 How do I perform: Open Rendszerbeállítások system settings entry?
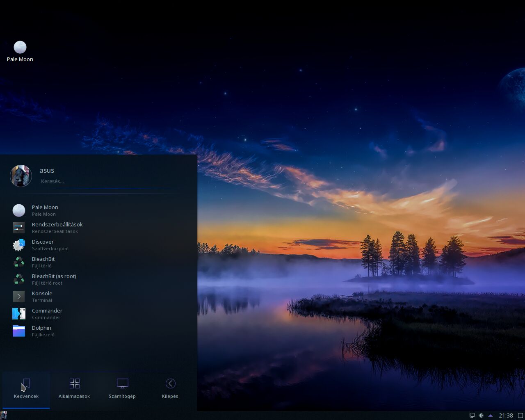(x=98, y=228)
